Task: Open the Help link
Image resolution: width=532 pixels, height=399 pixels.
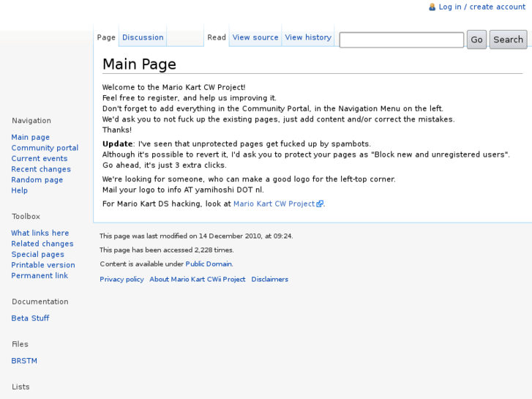Action: tap(19, 190)
